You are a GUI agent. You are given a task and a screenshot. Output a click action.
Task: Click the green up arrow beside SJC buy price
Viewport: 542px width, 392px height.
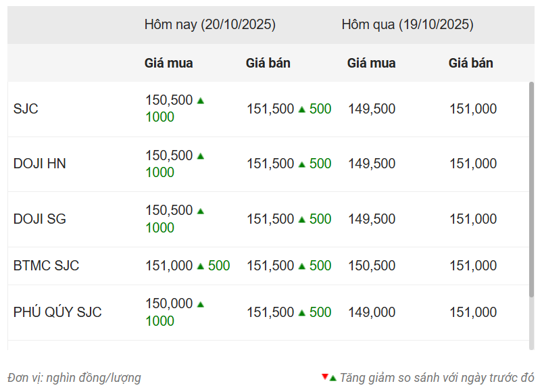click(201, 101)
